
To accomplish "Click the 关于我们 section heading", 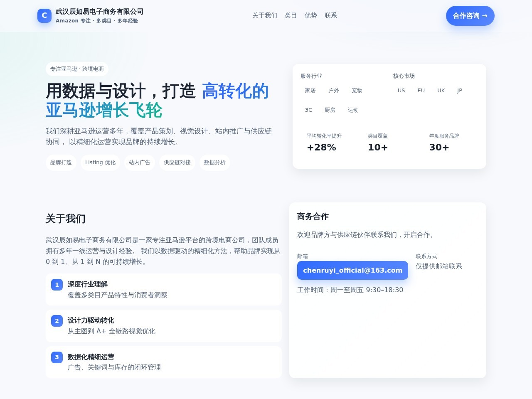I will [x=66, y=219].
